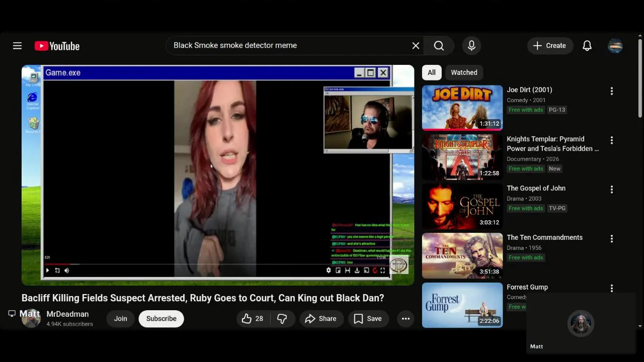Click the Create button
This screenshot has width=644, height=362.
click(x=550, y=46)
